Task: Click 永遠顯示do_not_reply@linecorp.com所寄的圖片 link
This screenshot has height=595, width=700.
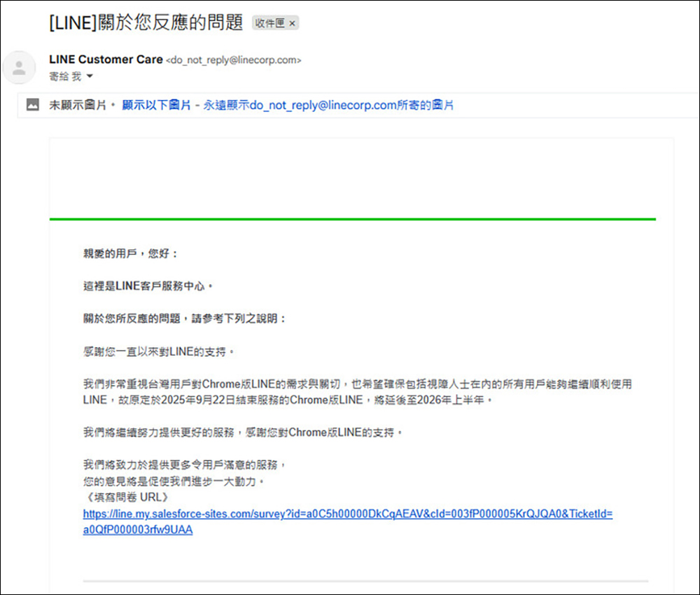Action: click(328, 105)
